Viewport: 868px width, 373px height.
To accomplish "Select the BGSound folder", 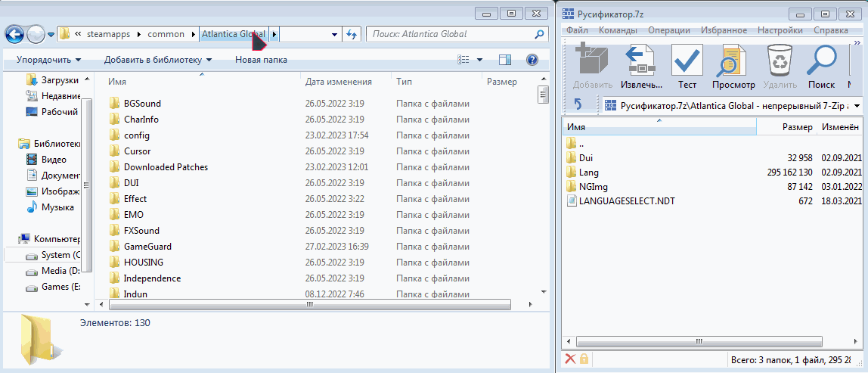I will point(142,103).
